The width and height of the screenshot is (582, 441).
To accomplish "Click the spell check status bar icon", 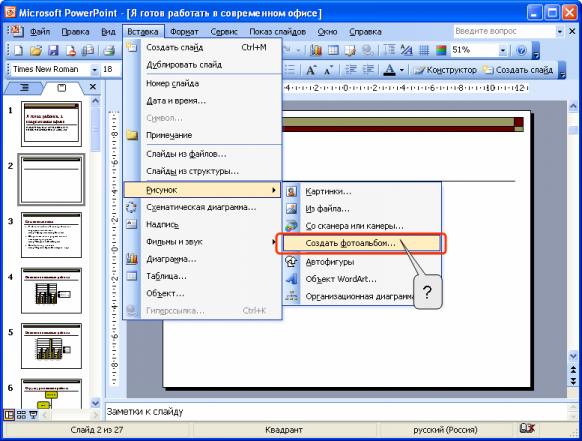I will tap(527, 429).
